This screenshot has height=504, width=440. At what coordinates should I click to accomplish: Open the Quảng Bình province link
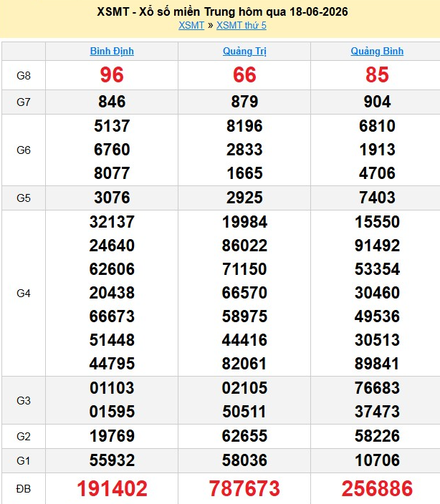click(377, 51)
